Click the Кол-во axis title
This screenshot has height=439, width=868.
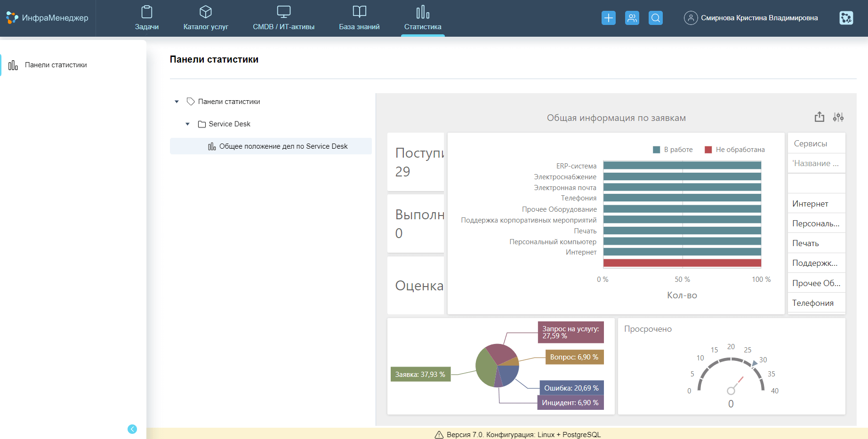pos(682,295)
